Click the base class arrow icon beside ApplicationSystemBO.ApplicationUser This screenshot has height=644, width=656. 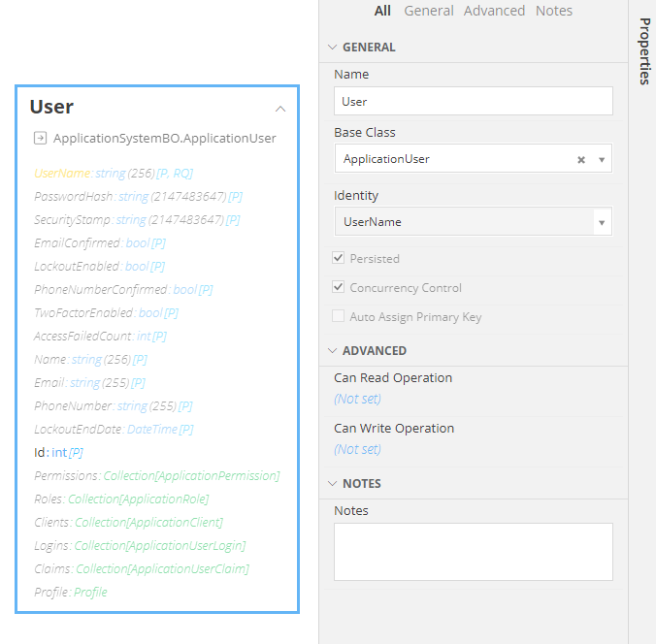click(40, 138)
